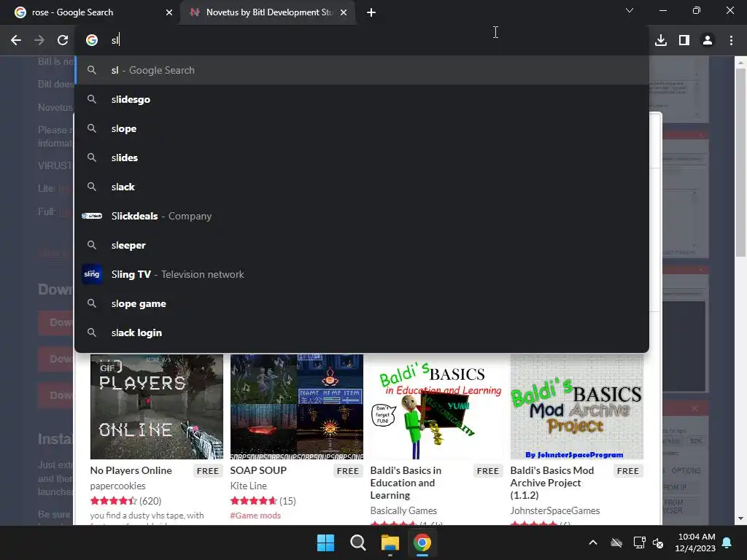Open the Windows Start menu
This screenshot has width=747, height=560.
(326, 542)
